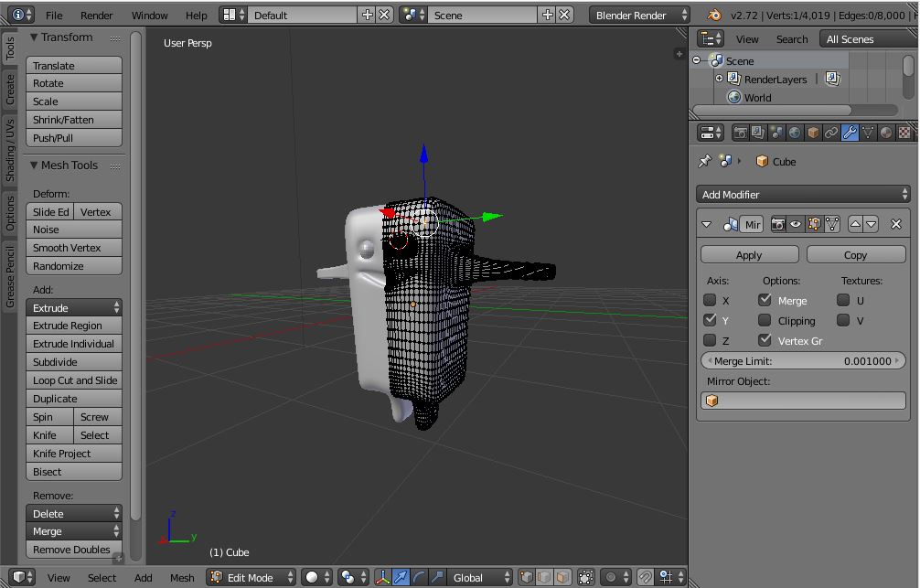Screen dimensions: 920x588
Task: Select the rotate manipulator arc icon
Action: [x=419, y=577]
